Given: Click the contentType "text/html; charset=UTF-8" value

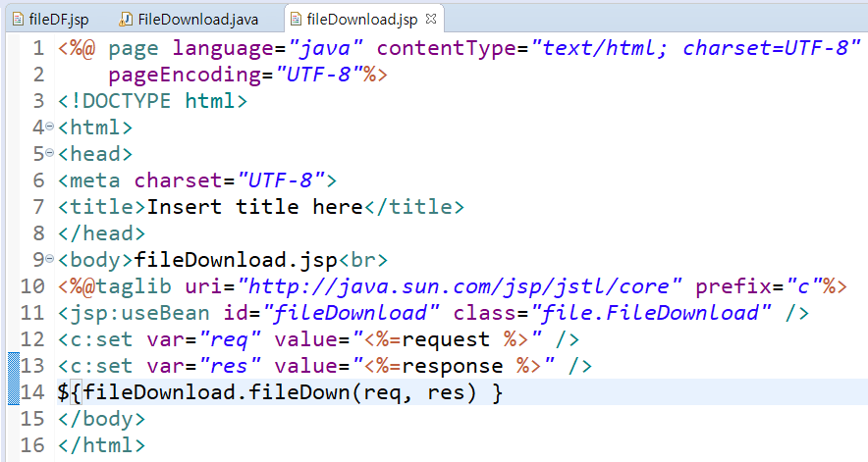Looking at the screenshot, I should (x=696, y=48).
